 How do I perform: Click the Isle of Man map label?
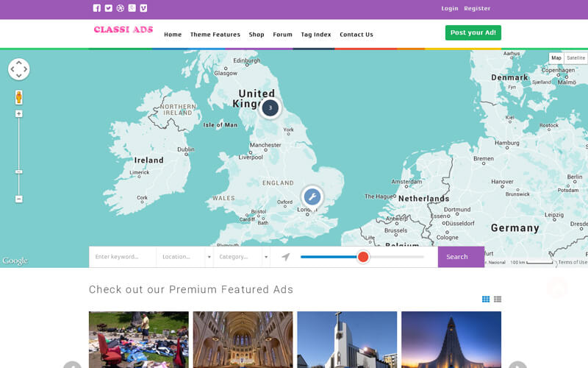pos(220,125)
